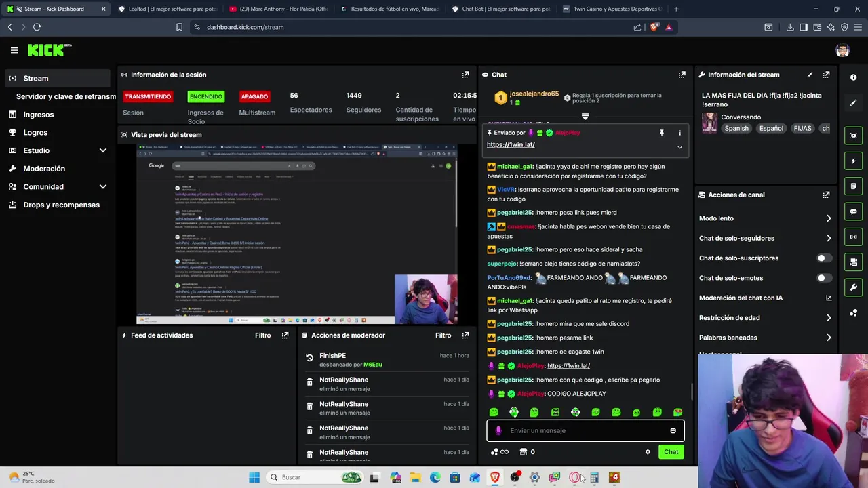The image size is (868, 488).
Task: Open the pinned message three-dot menu
Action: coord(679,133)
